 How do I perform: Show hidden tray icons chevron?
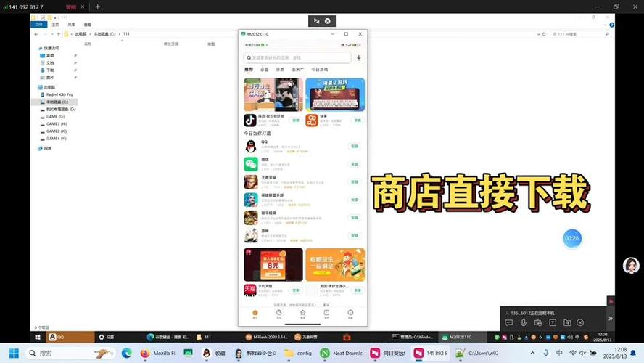click(x=532, y=353)
